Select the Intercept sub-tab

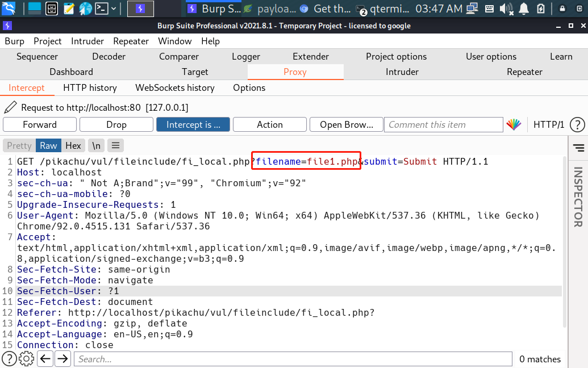27,87
